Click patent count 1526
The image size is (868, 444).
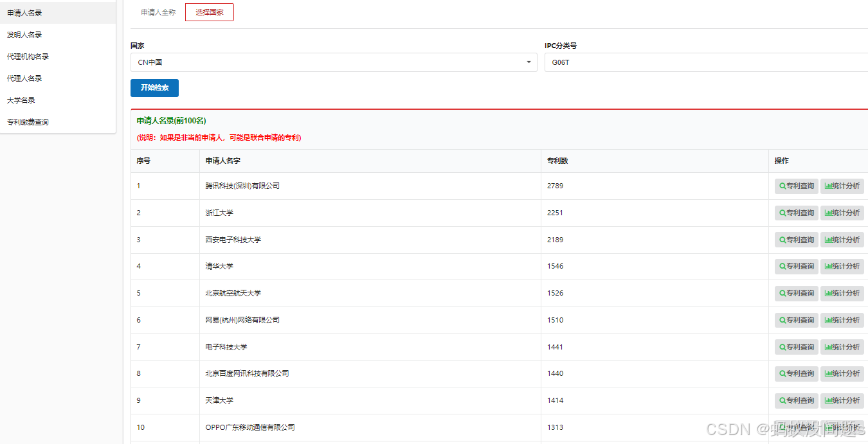(556, 293)
